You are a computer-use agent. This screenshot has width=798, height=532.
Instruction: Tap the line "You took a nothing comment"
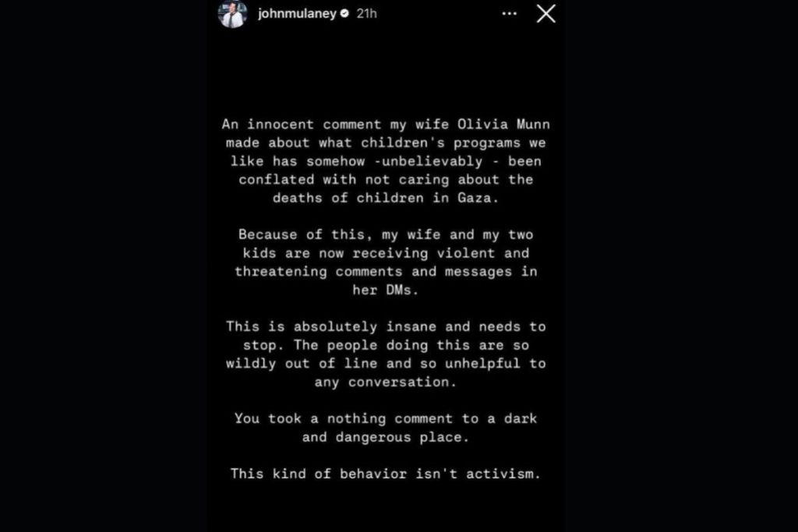point(386,418)
